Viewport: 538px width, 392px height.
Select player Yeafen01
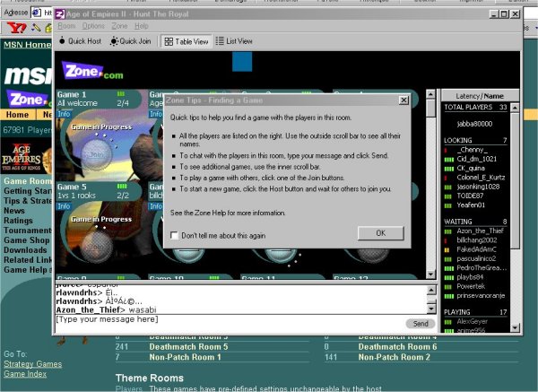471,205
